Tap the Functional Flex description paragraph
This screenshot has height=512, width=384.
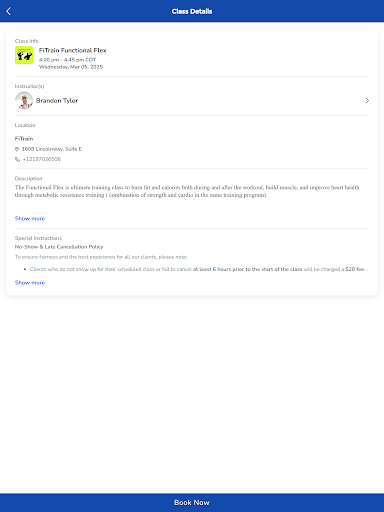click(x=187, y=191)
